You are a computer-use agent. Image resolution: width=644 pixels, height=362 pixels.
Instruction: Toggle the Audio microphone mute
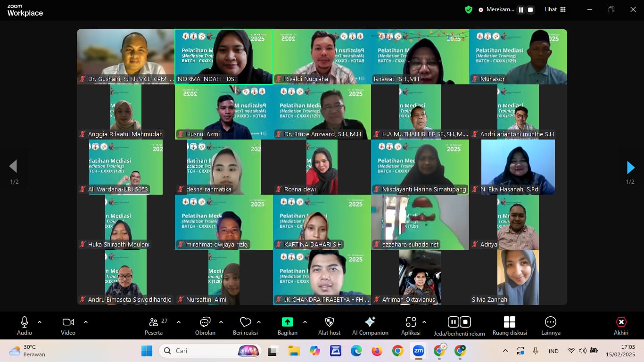[x=25, y=322]
